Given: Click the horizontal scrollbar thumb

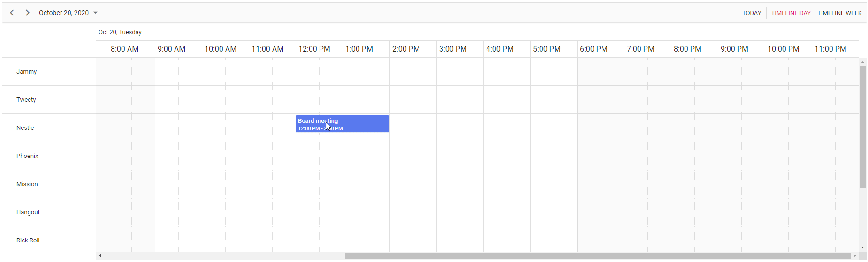Looking at the screenshot, I should click(x=597, y=256).
